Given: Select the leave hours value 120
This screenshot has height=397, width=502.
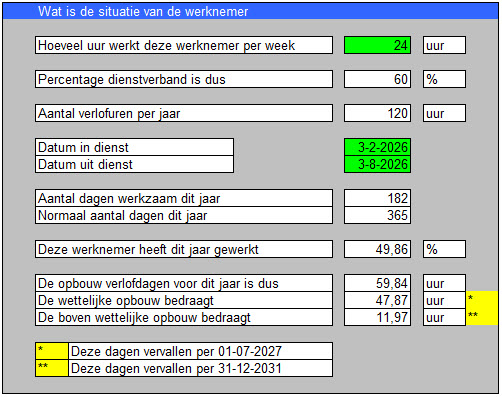Looking at the screenshot, I should (x=377, y=113).
